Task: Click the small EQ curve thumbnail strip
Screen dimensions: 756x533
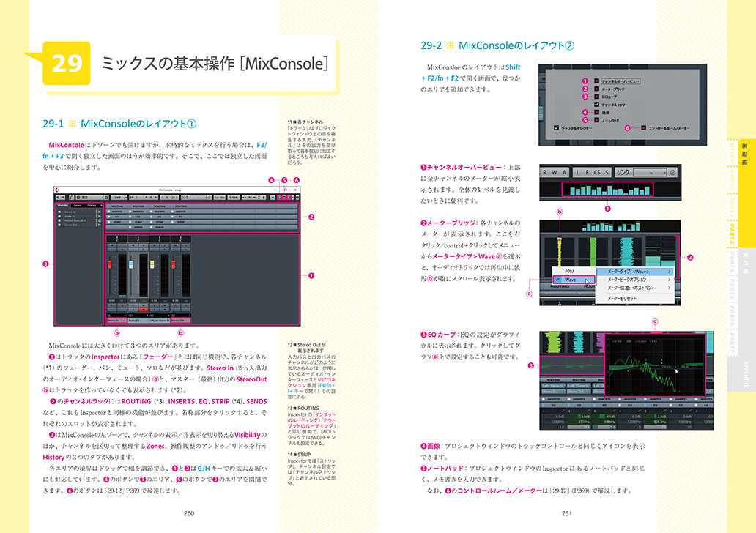Action: pyautogui.click(x=572, y=365)
